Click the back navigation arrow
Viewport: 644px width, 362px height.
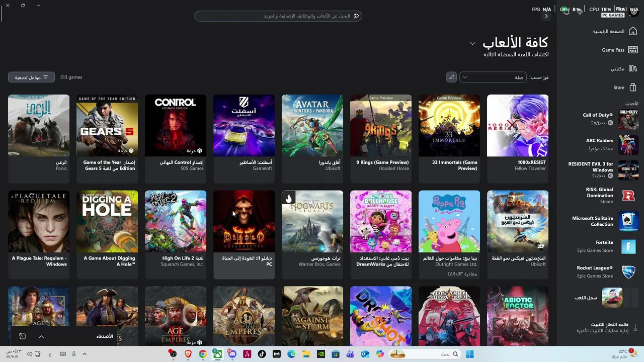(546, 16)
